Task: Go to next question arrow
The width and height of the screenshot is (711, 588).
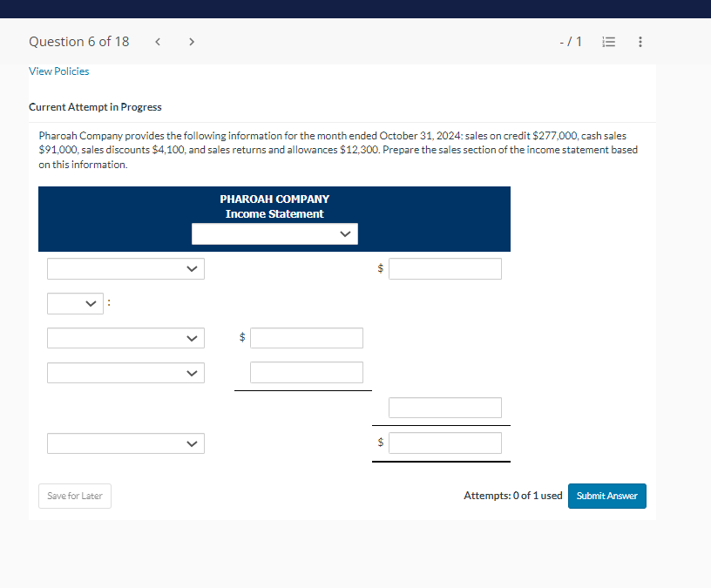Action: tap(192, 42)
